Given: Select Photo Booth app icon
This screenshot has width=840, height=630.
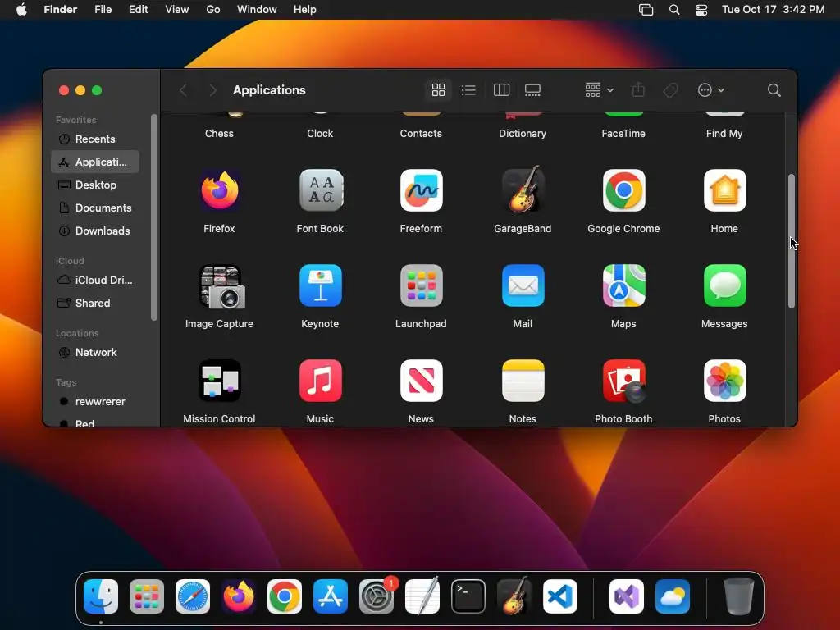Looking at the screenshot, I should pyautogui.click(x=623, y=381).
